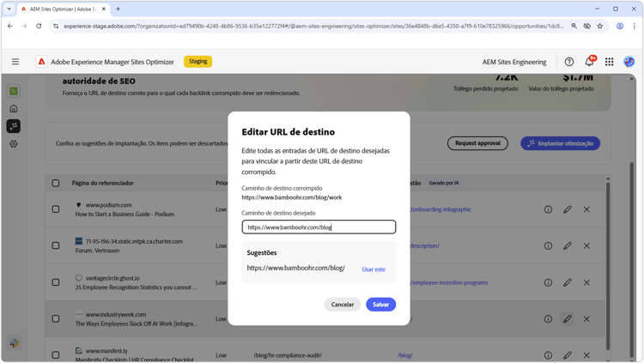
Task: Click Cancelar to close the dialog
Action: (343, 305)
